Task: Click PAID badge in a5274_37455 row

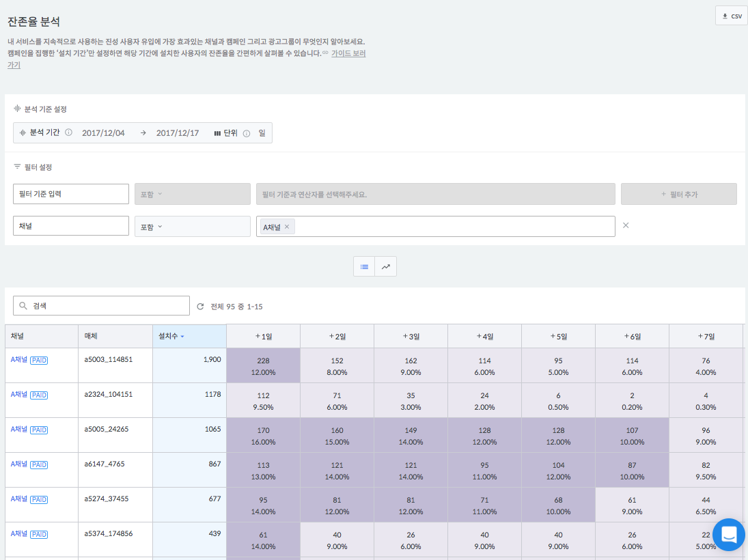Action: tap(39, 499)
